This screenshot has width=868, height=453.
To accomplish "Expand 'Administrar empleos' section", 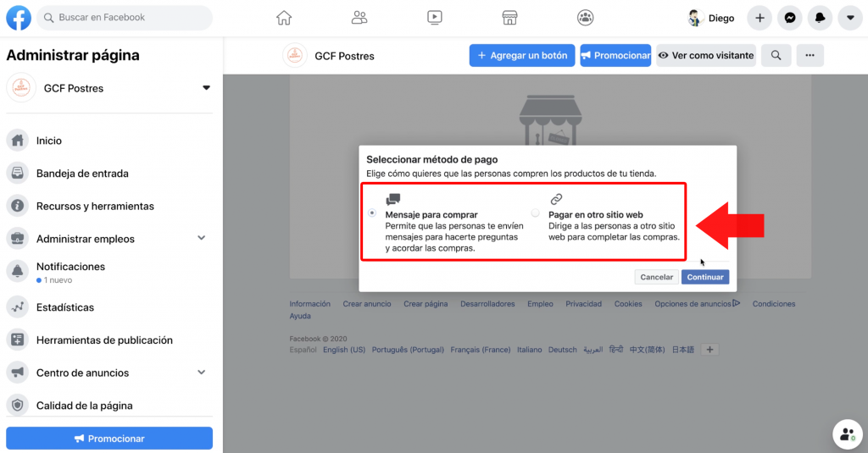I will click(x=202, y=239).
